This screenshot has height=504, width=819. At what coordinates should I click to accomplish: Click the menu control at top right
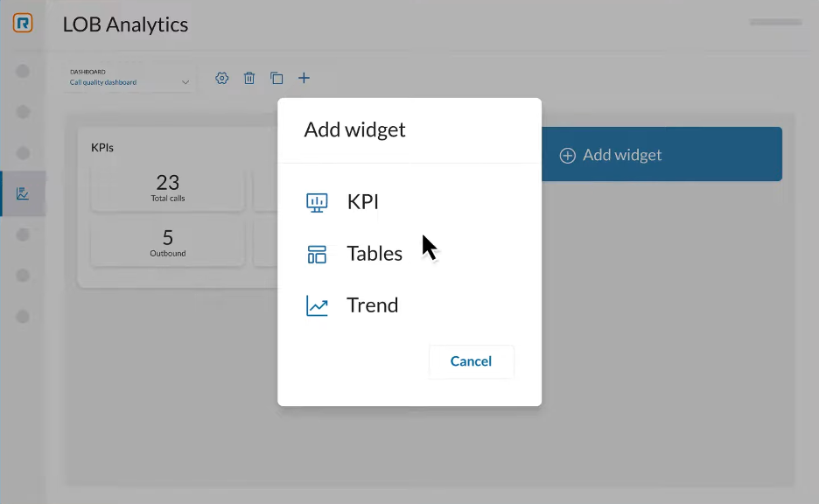(773, 24)
